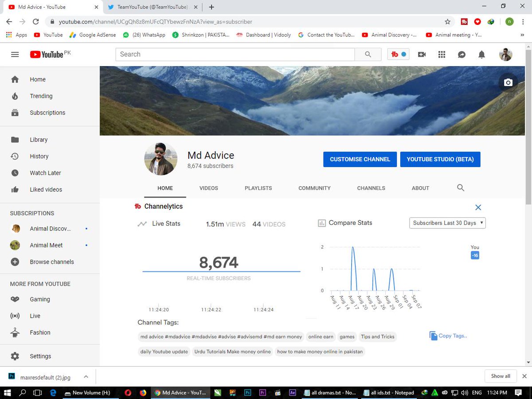Open the (26) WhatsApp bookmark
Screen dimensions: 532x399
coord(144,35)
